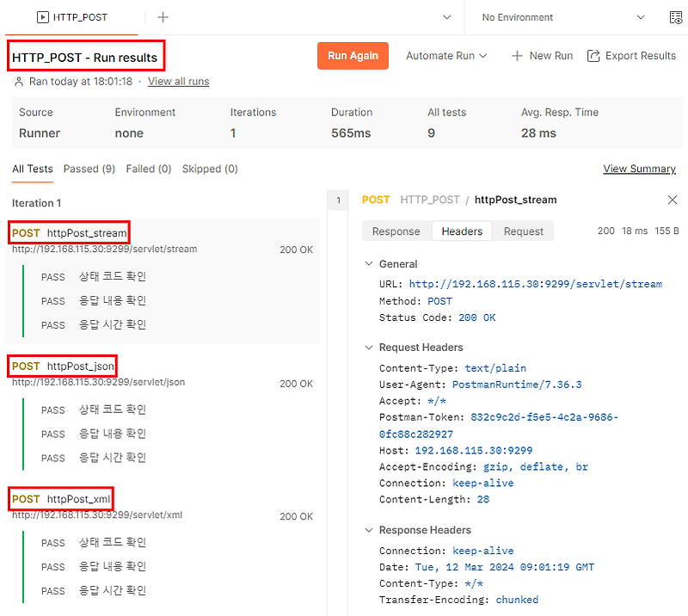Open the View Summary link

coord(639,169)
